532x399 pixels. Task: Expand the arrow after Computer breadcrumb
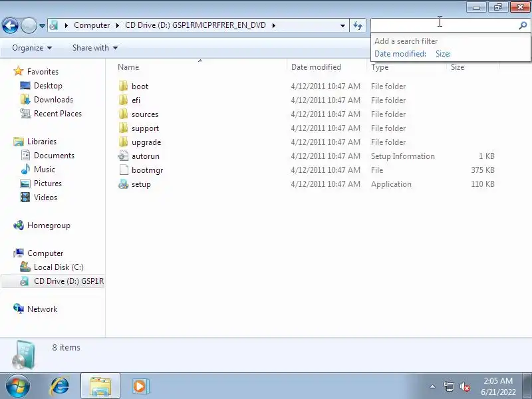coord(118,25)
